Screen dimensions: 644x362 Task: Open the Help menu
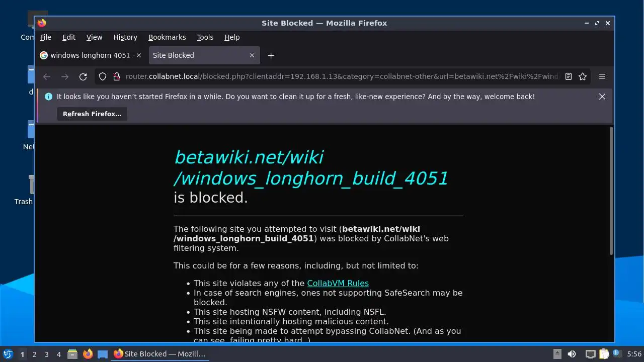232,37
